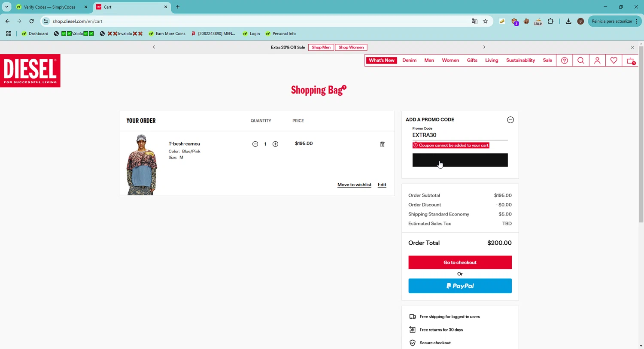Image resolution: width=644 pixels, height=349 pixels.
Task: Click Move to wishlist link
Action: pyautogui.click(x=354, y=185)
